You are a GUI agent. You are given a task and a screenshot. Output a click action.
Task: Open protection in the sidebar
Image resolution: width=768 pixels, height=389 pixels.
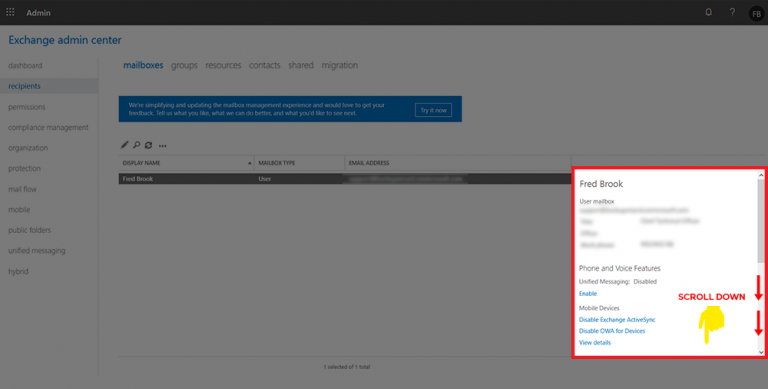tap(24, 169)
